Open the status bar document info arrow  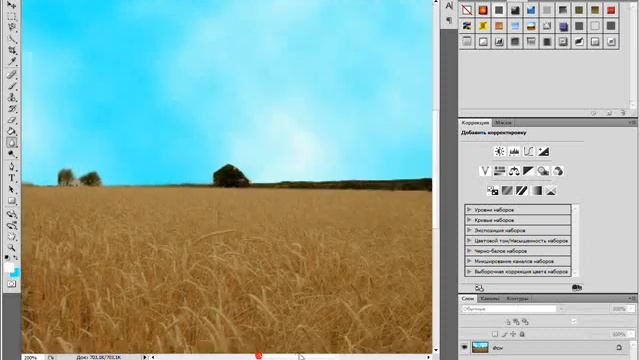(x=145, y=357)
